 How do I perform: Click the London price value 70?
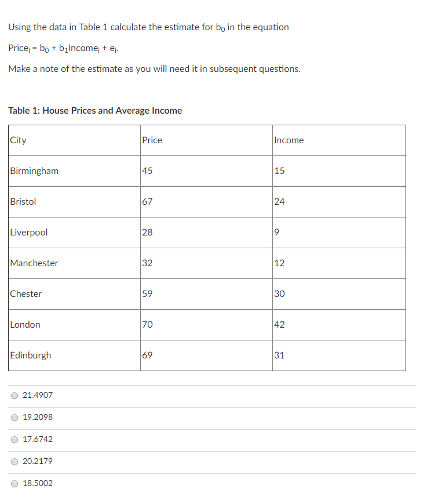[x=147, y=324]
